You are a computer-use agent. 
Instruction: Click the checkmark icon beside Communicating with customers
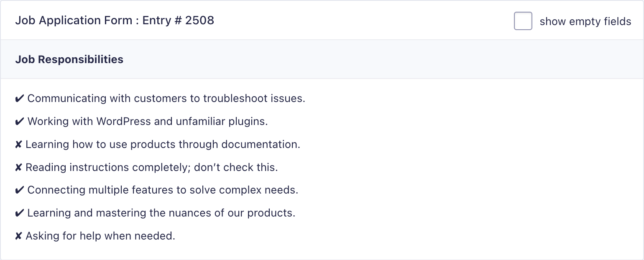(x=19, y=99)
